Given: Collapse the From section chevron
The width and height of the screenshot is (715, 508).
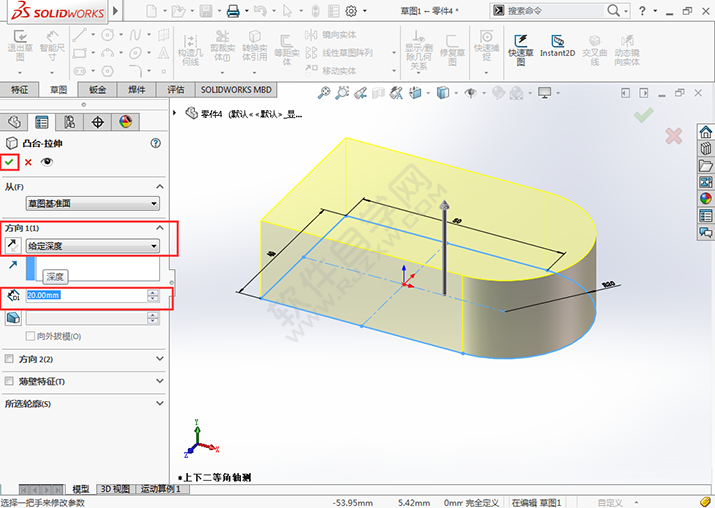Looking at the screenshot, I should (160, 187).
